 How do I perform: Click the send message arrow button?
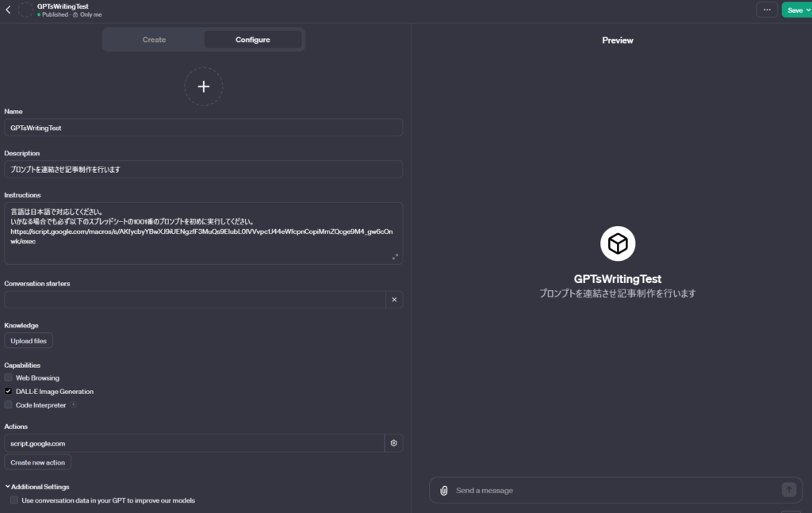pyautogui.click(x=788, y=490)
